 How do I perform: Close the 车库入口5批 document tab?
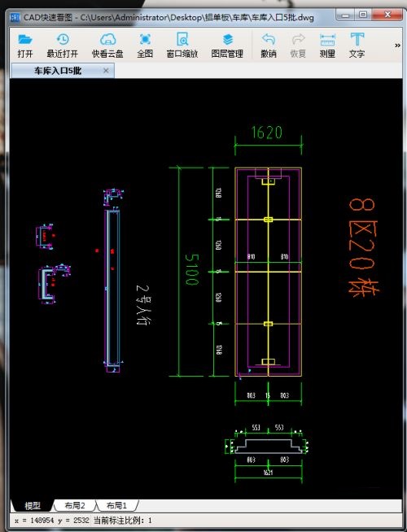pyautogui.click(x=106, y=71)
